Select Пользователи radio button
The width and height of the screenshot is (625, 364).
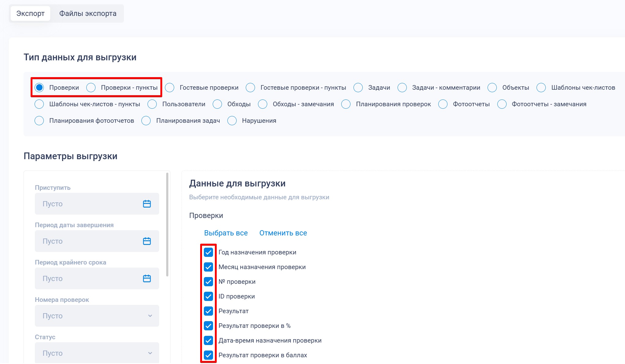point(152,104)
